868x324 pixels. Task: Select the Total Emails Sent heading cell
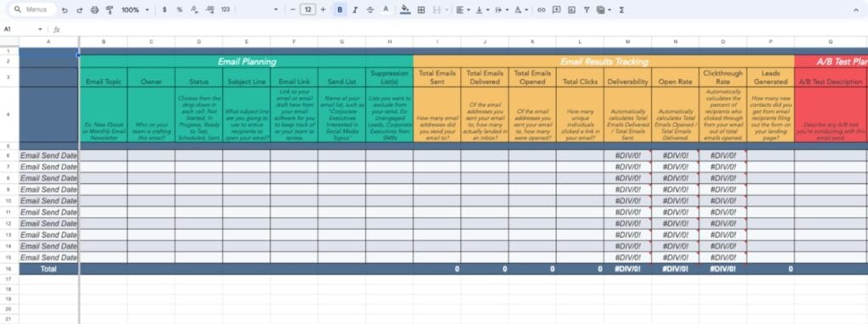point(437,77)
